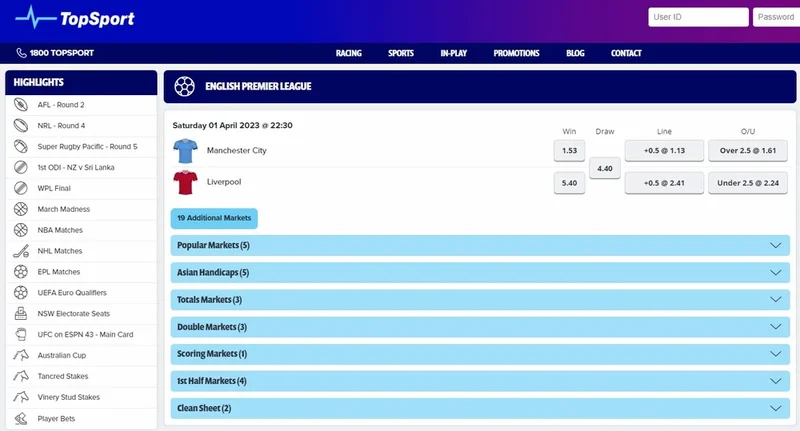Click the phone icon beside 1800 TOPSPORT
Image resolution: width=800 pixels, height=431 pixels.
tap(21, 53)
